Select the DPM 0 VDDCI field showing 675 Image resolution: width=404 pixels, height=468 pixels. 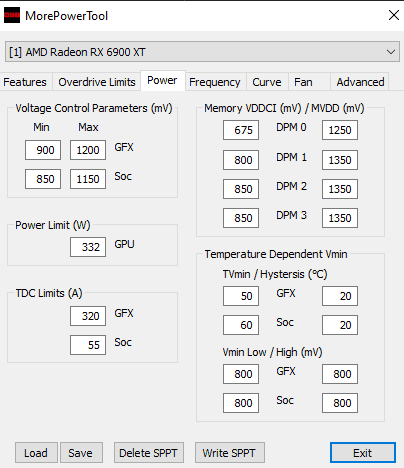[x=241, y=130]
